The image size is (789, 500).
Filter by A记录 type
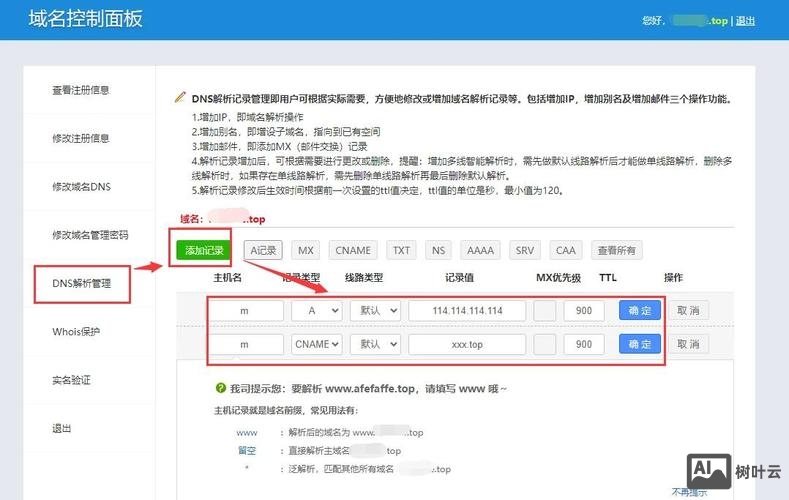tap(265, 250)
